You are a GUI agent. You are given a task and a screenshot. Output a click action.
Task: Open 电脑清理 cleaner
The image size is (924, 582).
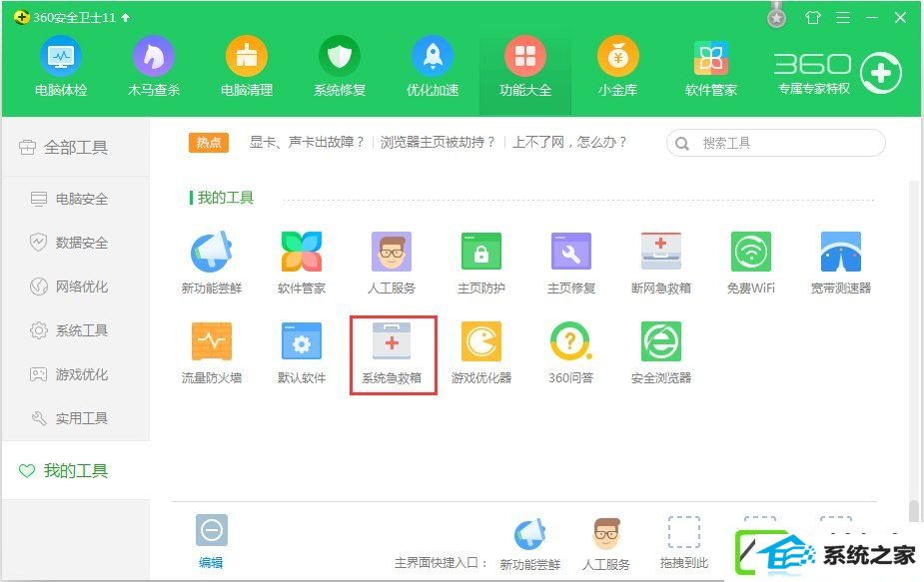click(x=247, y=67)
